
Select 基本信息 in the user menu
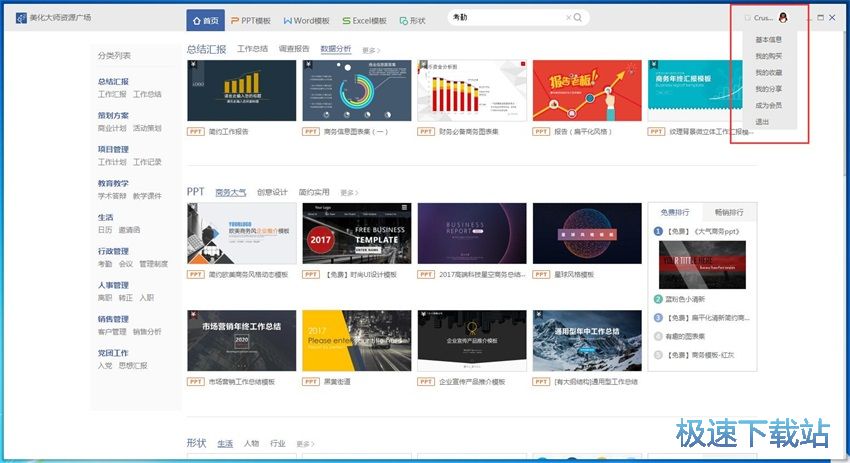[x=769, y=40]
